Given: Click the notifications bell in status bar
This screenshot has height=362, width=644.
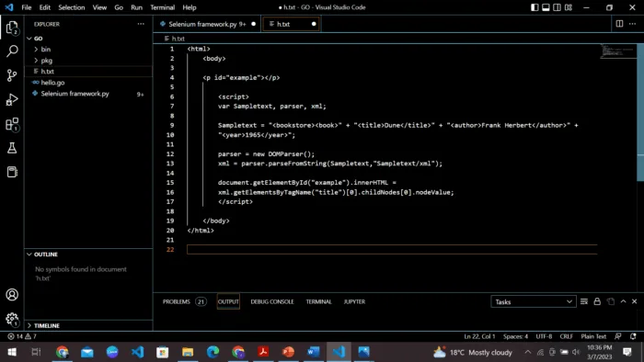Looking at the screenshot, I should [x=633, y=336].
